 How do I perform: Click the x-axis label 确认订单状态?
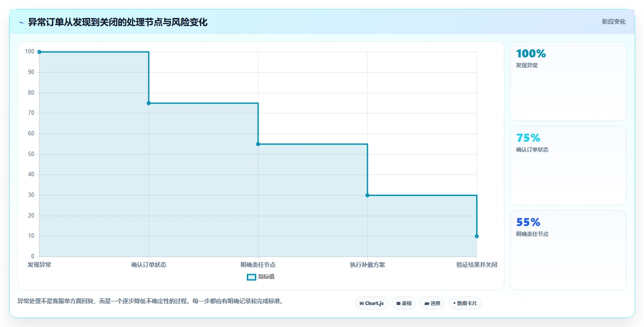coord(149,265)
